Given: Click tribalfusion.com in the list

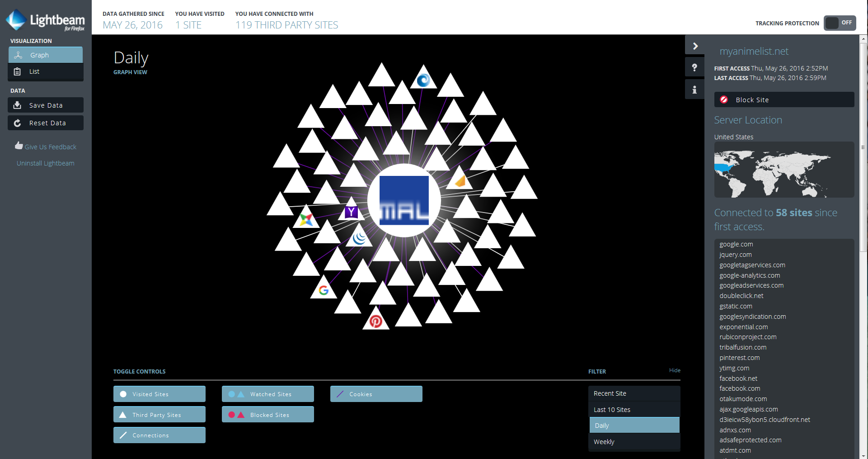Looking at the screenshot, I should pyautogui.click(x=743, y=347).
